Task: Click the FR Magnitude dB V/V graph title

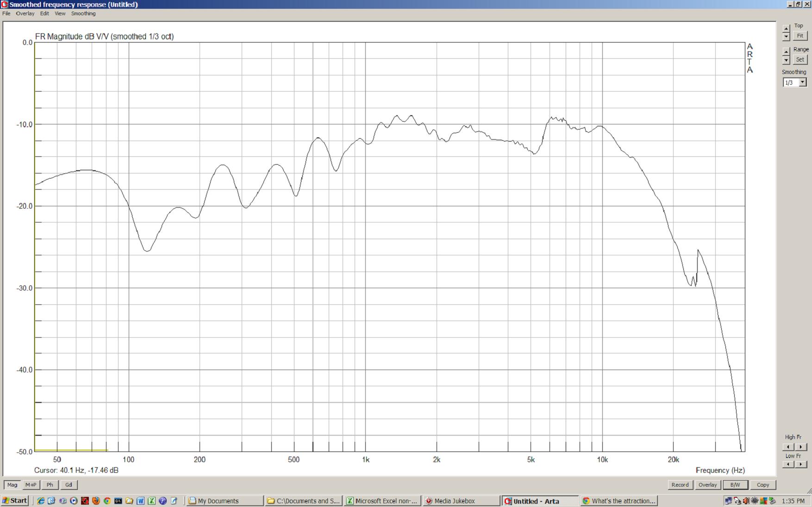Action: (104, 36)
